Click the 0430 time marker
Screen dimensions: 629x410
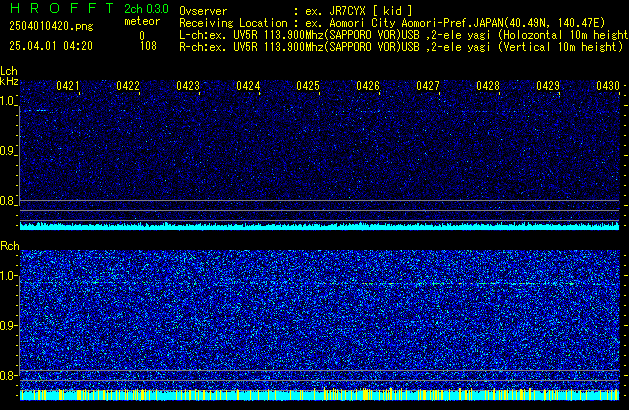(x=608, y=86)
